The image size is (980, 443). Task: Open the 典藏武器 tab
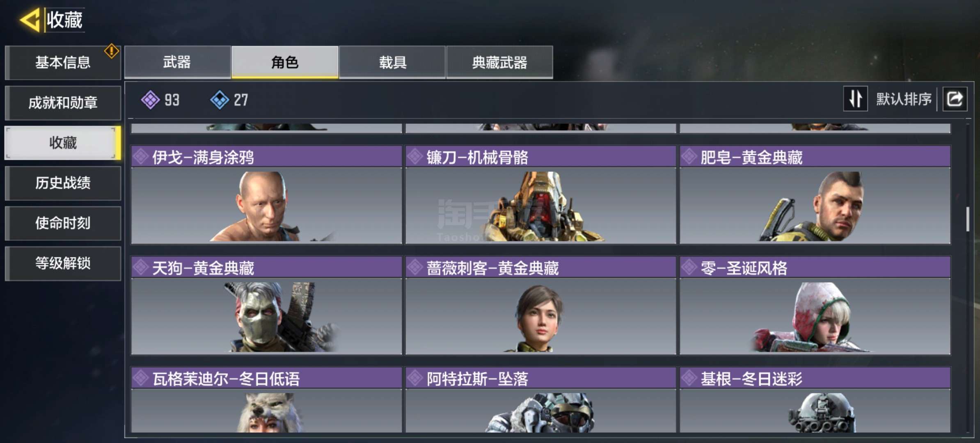[x=499, y=62]
